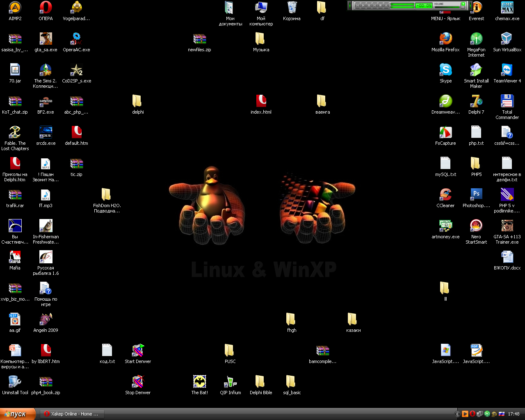
Task: Click the Delphi 7 shortcut icon
Action: 476,101
